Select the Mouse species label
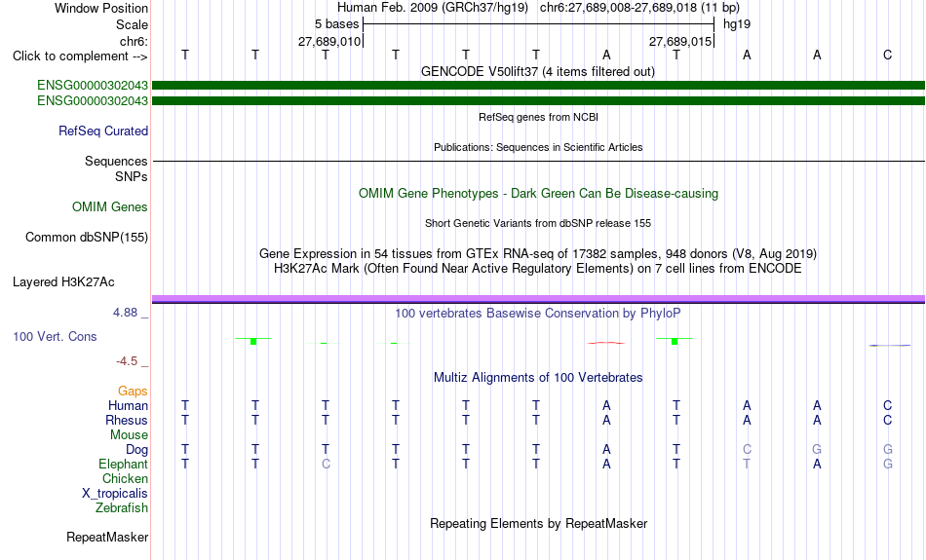Image resolution: width=926 pixels, height=560 pixels. pyautogui.click(x=129, y=435)
